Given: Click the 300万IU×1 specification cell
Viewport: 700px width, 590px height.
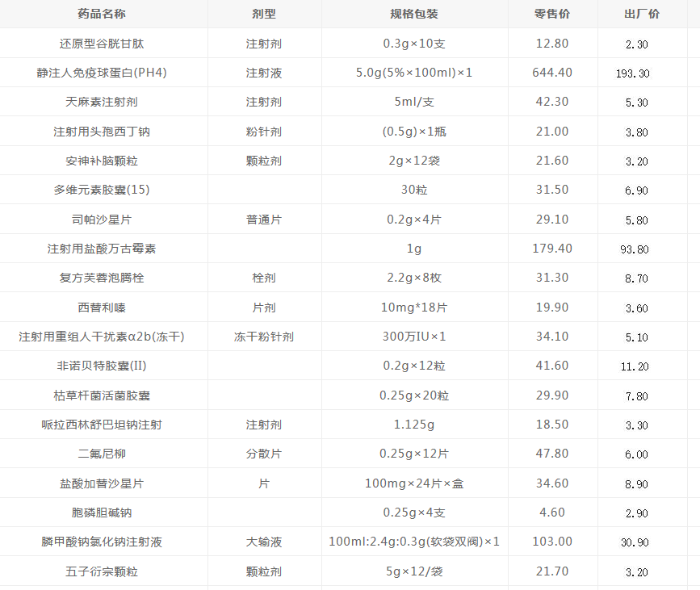Looking at the screenshot, I should pyautogui.click(x=414, y=337).
